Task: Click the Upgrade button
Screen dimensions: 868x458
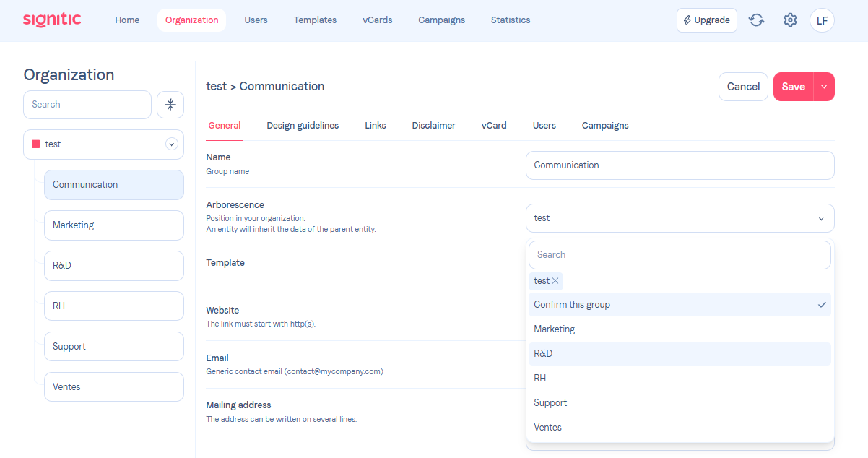Action: coord(707,20)
